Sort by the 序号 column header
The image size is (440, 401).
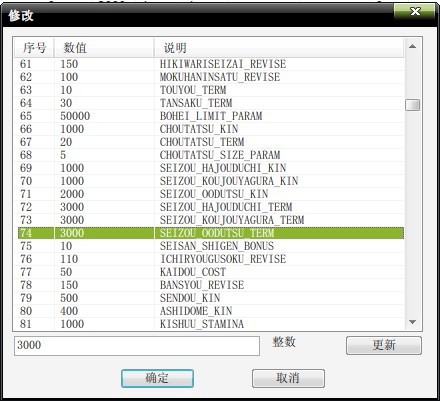tap(34, 48)
